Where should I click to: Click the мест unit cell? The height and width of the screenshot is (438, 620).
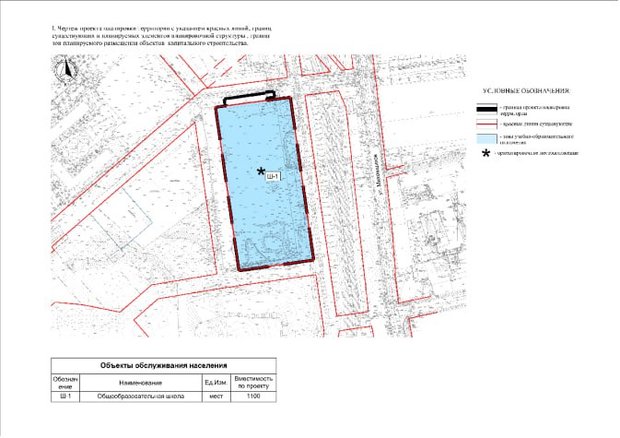[x=214, y=397]
